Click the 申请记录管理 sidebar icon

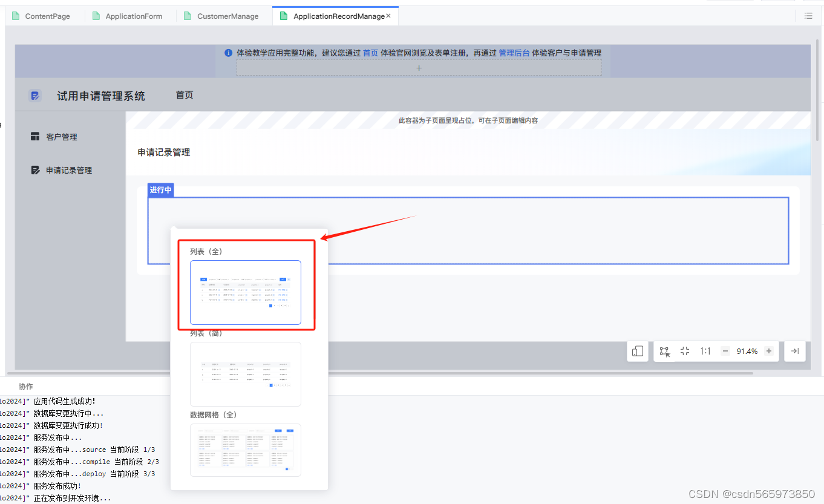35,170
